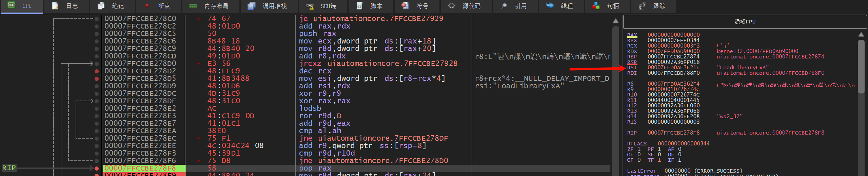Toggle breakpoint at address 00007FFCCBE278D5
This screenshot has height=176, width=868.
tap(97, 78)
